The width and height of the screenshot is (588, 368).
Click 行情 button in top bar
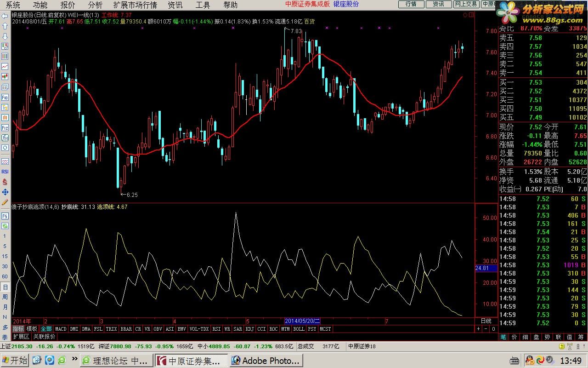click(411, 4)
